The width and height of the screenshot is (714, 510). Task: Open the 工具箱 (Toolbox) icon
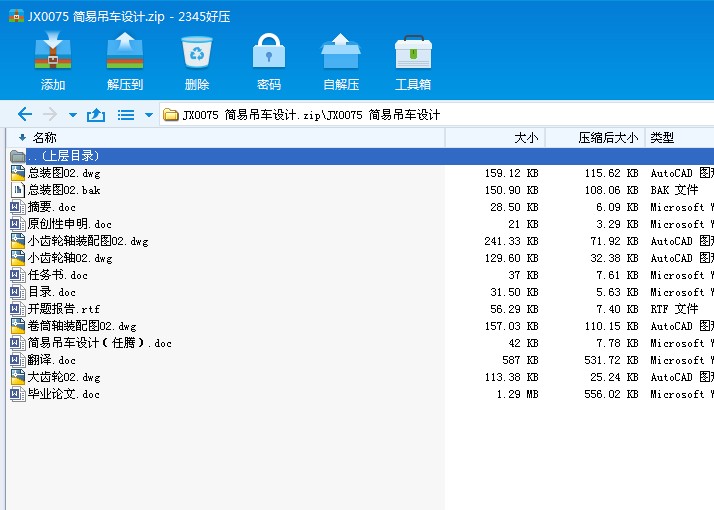pos(413,52)
